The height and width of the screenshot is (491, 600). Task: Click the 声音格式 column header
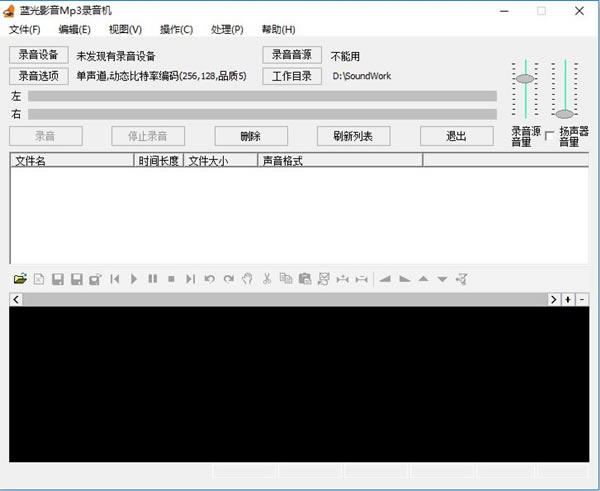coord(340,161)
